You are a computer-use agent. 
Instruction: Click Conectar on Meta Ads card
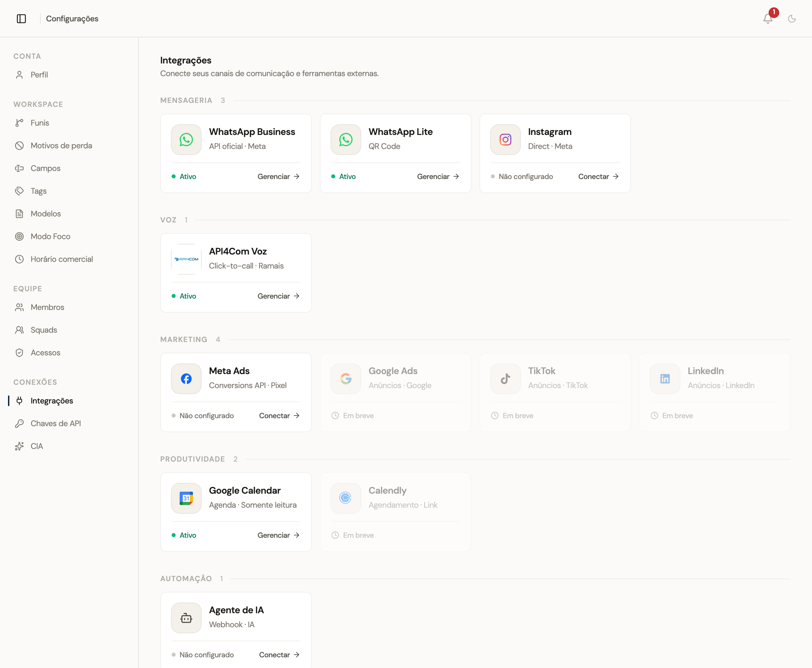[279, 415]
